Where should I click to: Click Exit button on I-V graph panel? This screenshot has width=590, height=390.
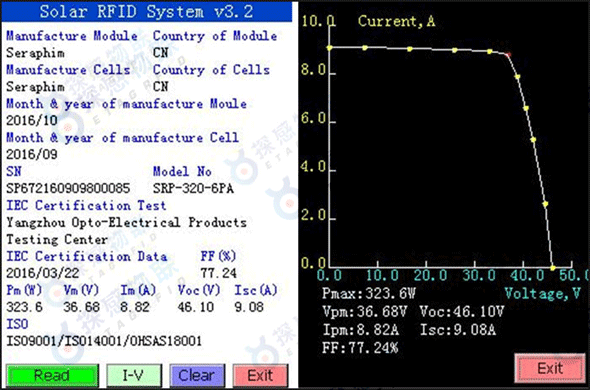550,368
